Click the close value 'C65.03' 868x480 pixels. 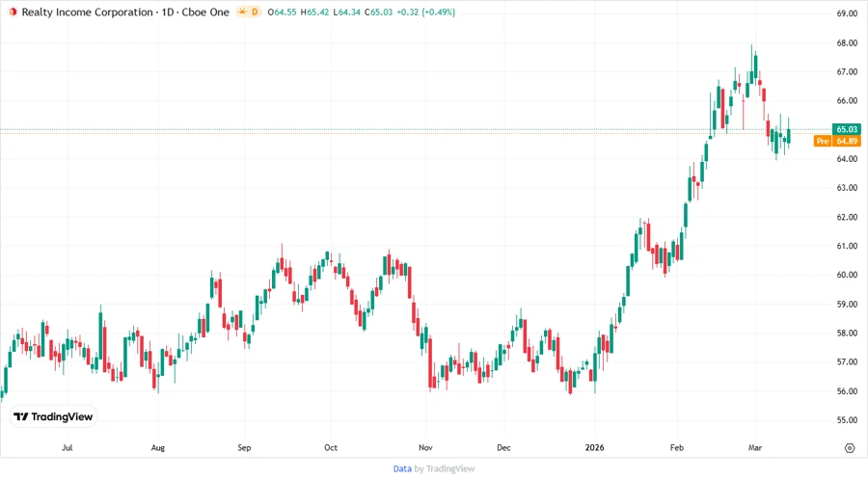click(x=378, y=13)
